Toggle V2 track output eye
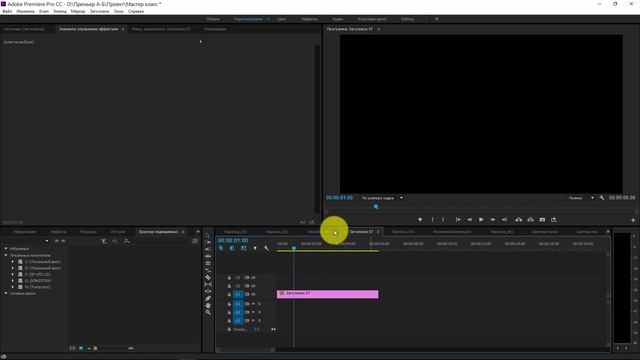640x360 pixels. [x=253, y=286]
